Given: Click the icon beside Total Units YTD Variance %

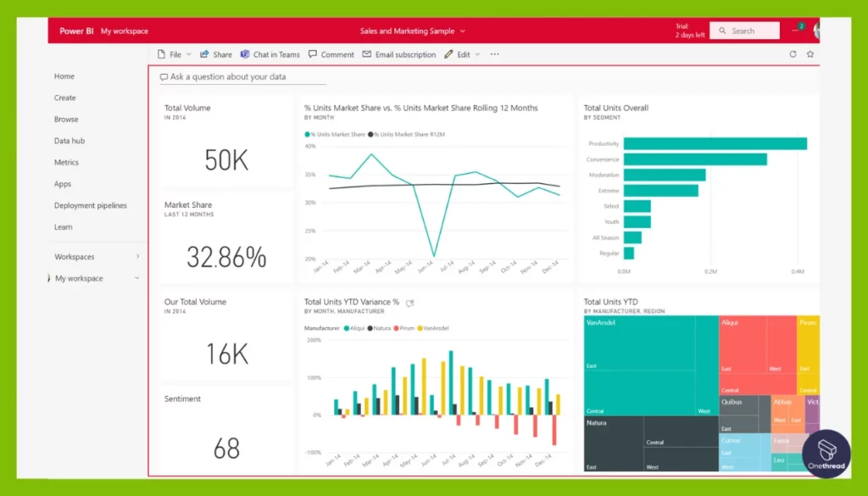Looking at the screenshot, I should (410, 303).
